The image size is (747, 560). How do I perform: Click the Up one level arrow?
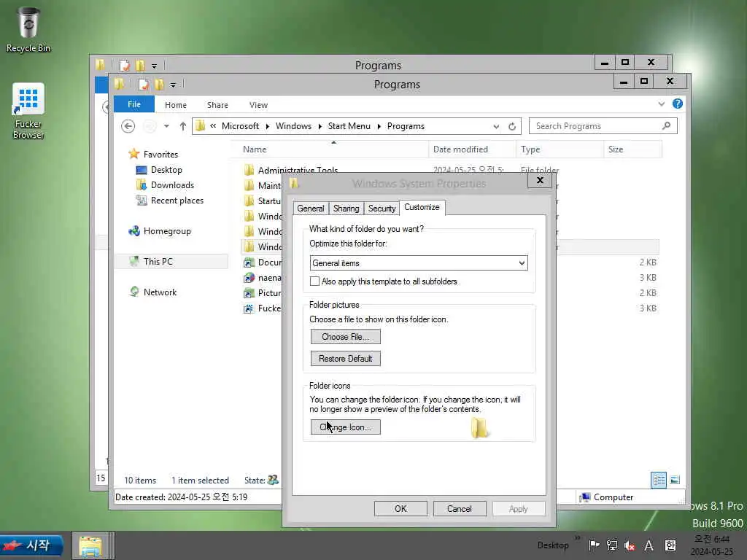(x=183, y=126)
